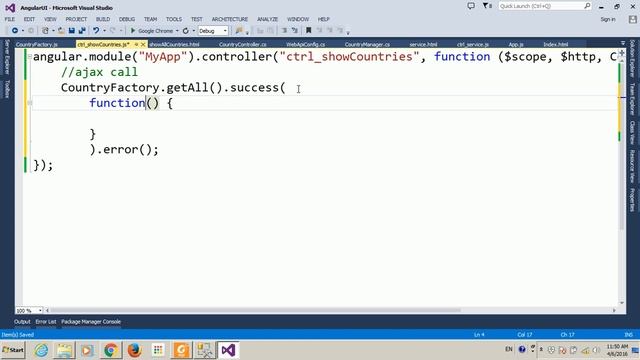The image size is (640, 360).
Task: Click the Open File folder icon
Action: click(61, 31)
